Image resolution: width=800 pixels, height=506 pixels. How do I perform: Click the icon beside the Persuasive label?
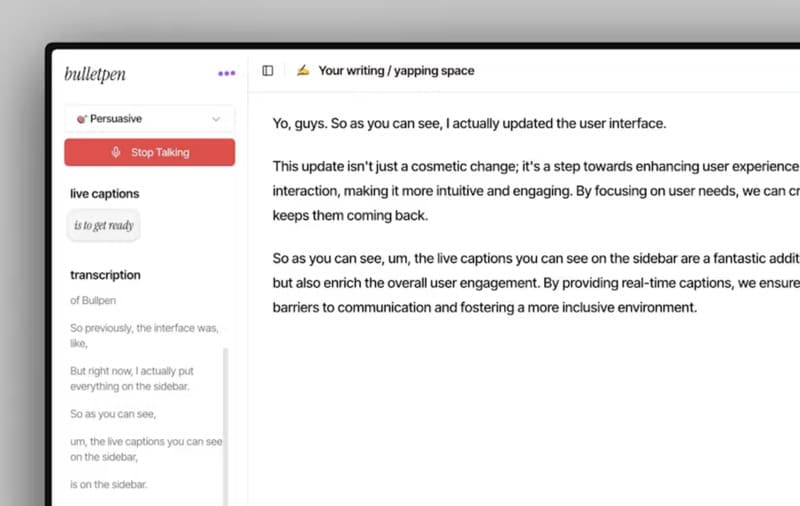(81, 119)
